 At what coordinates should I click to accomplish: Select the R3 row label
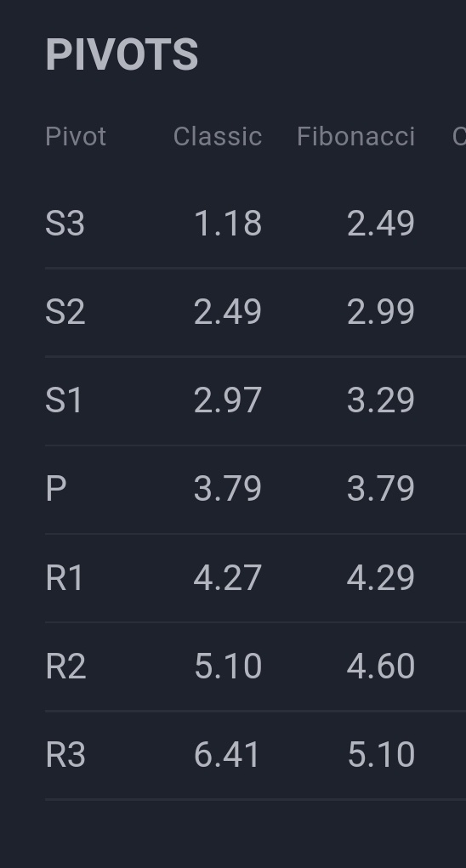(65, 755)
